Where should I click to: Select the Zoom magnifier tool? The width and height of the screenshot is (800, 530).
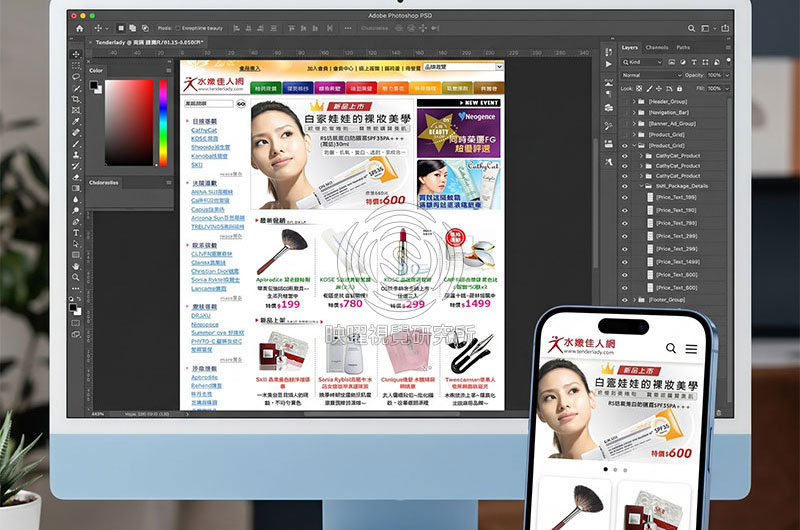coord(76,277)
